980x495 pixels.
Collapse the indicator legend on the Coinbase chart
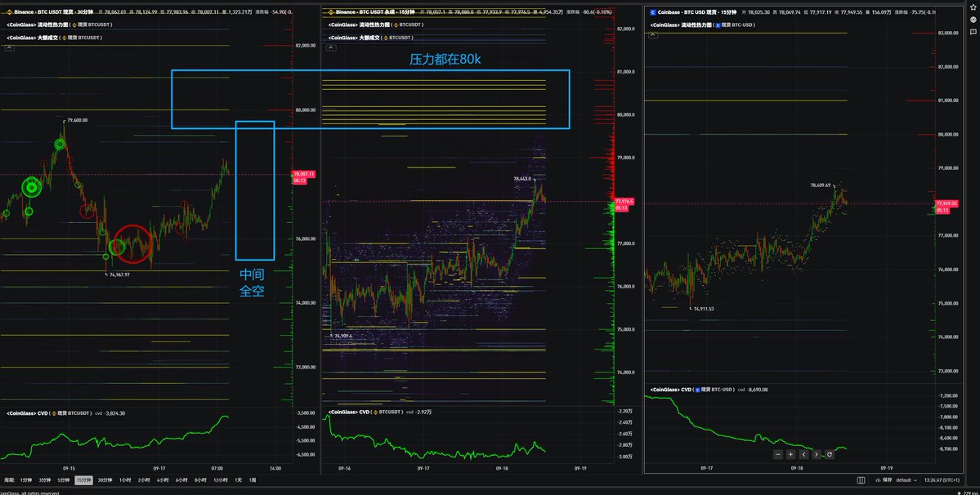653,35
